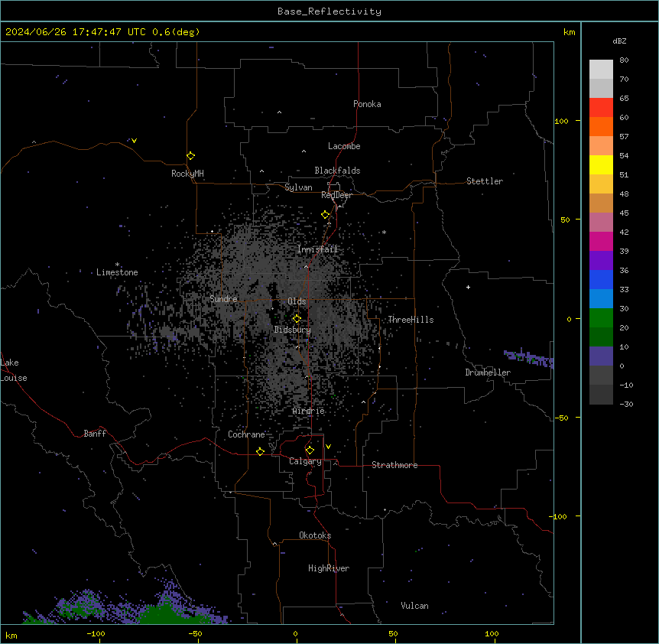Click the Okotoks town label
Image resolution: width=659 pixels, height=644 pixels.
315,535
